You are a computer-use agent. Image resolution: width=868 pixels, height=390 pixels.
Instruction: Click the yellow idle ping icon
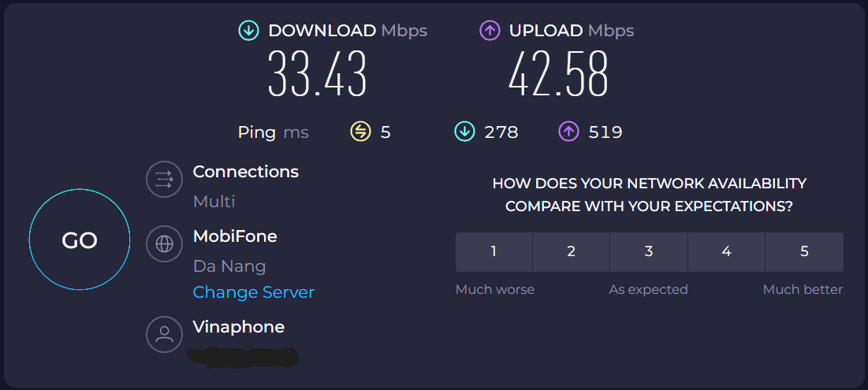360,132
